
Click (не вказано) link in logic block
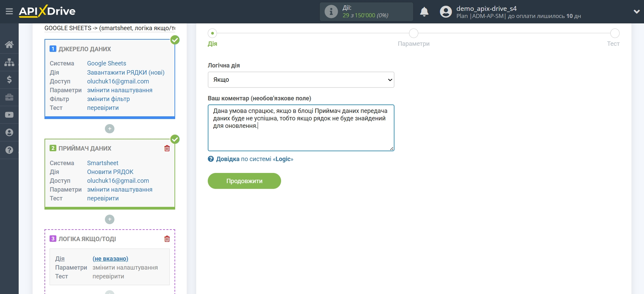tap(110, 259)
